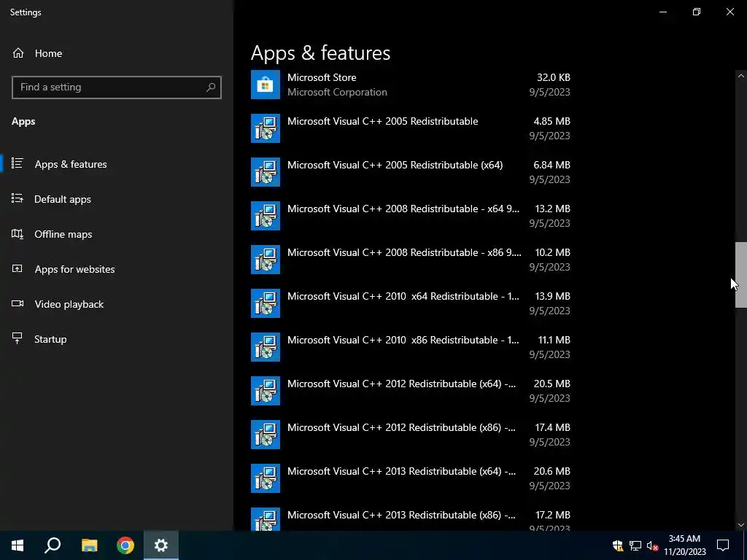Image resolution: width=747 pixels, height=560 pixels.
Task: Open taskbar search magnifier
Action: (53, 545)
